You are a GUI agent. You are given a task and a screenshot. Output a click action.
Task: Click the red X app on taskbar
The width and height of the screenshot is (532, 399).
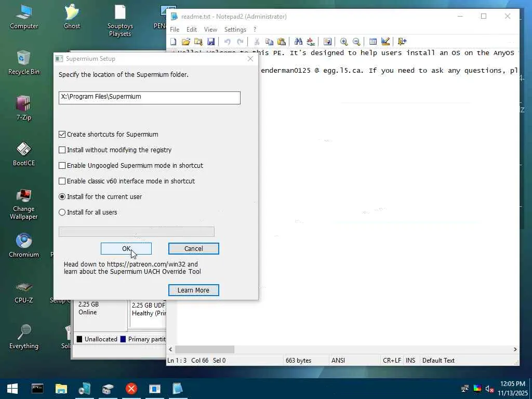pyautogui.click(x=131, y=389)
